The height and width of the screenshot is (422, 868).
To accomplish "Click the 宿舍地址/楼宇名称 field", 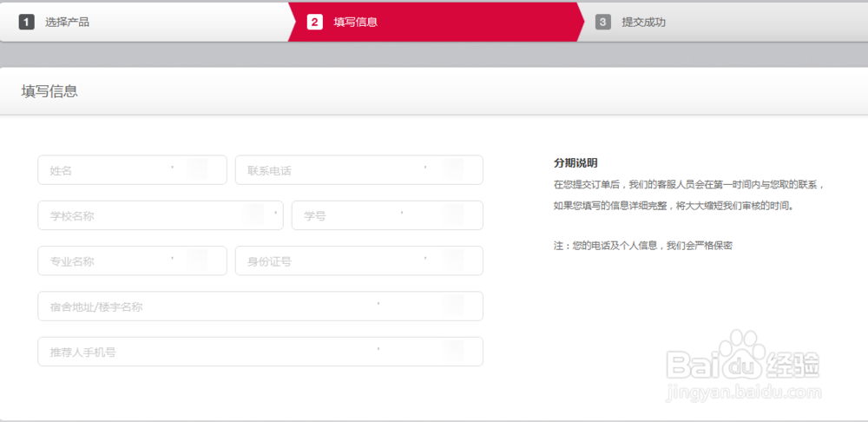I will coord(260,307).
